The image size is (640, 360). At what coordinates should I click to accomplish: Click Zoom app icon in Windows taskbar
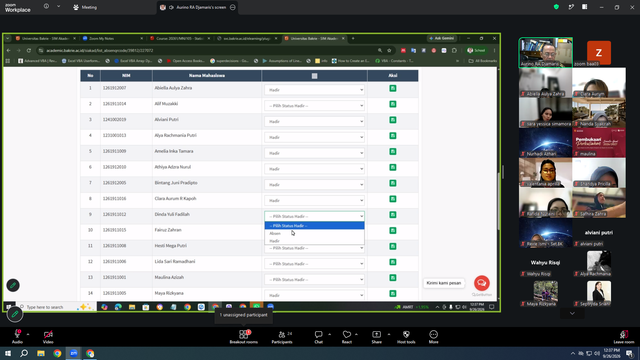click(x=73, y=353)
